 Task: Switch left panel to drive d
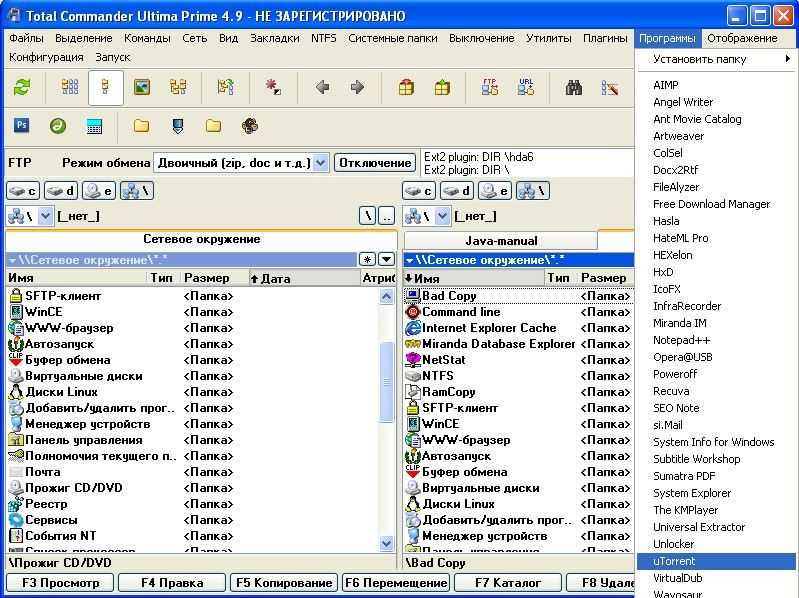[x=61, y=191]
